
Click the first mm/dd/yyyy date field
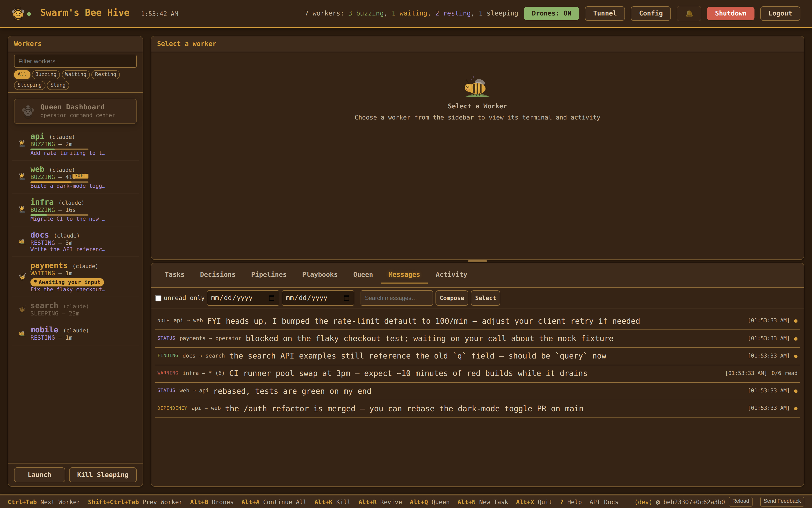243,298
